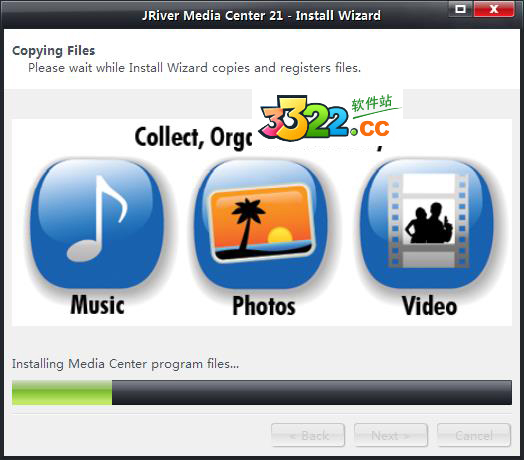Click the maximize window icon
The width and height of the screenshot is (524, 460).
(461, 9)
